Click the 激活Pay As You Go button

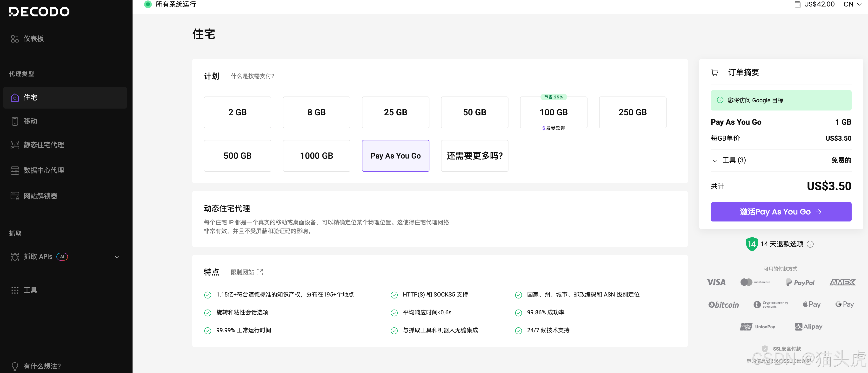coord(781,211)
